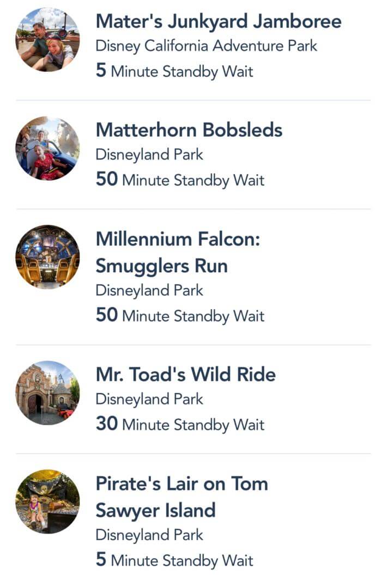Open Mater's Junkyard Jamboree thumbnail photo
This screenshot has width=387, height=588.
pos(47,39)
